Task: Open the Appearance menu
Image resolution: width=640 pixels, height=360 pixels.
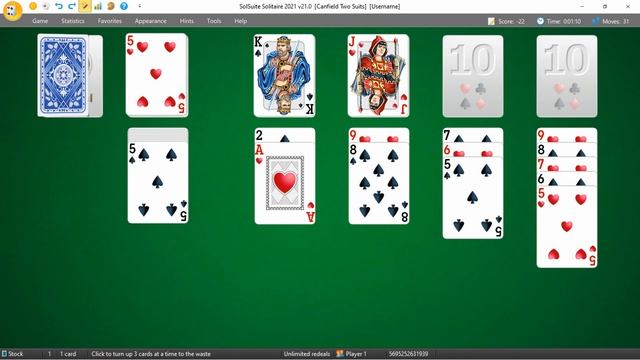Action: 150,21
